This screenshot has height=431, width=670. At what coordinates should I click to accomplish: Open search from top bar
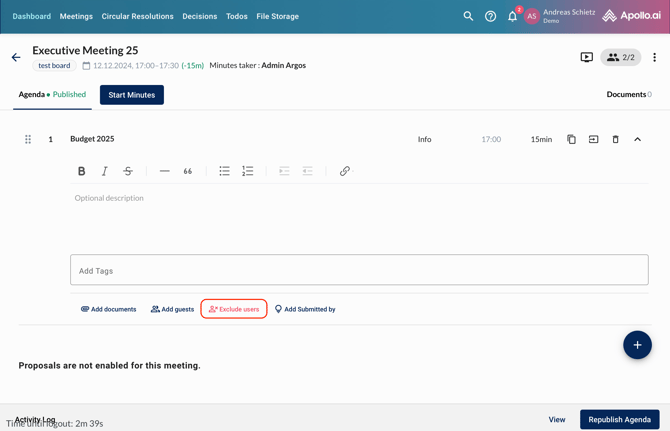[x=468, y=16]
